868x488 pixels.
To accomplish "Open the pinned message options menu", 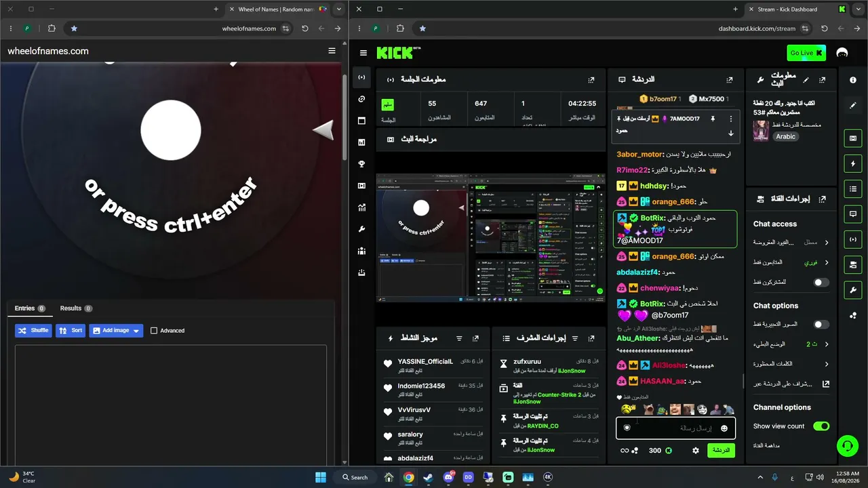I will [x=731, y=119].
